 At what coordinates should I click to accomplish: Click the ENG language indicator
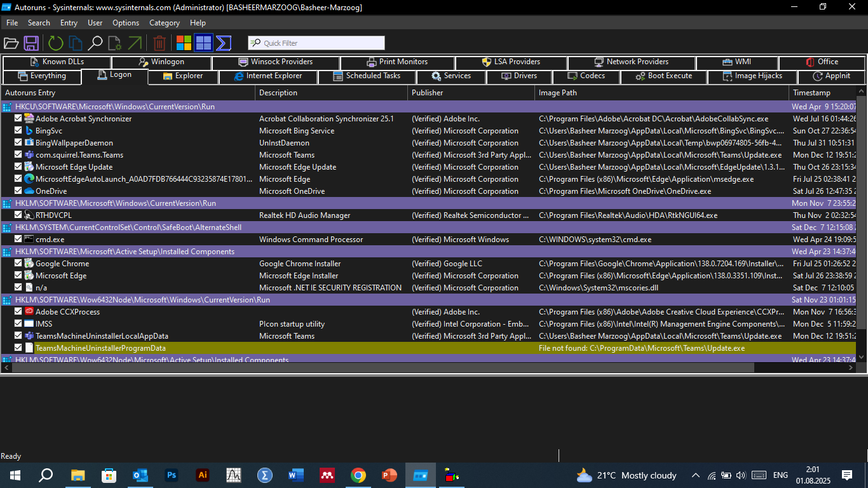[x=780, y=475]
